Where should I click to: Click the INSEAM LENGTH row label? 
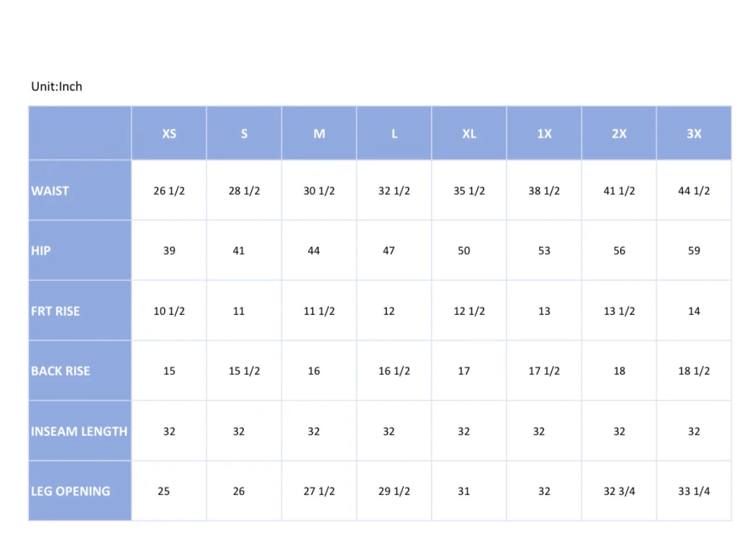pos(79,431)
